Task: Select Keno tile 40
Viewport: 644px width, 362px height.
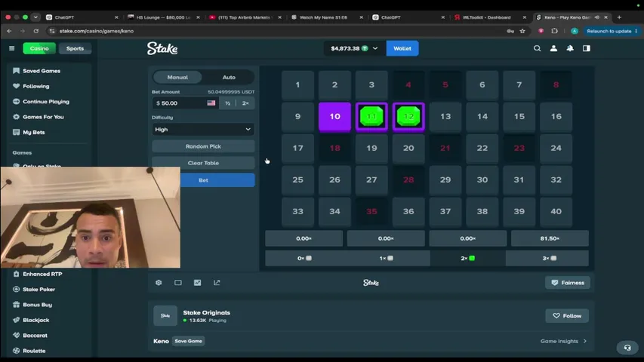Action: tap(556, 211)
